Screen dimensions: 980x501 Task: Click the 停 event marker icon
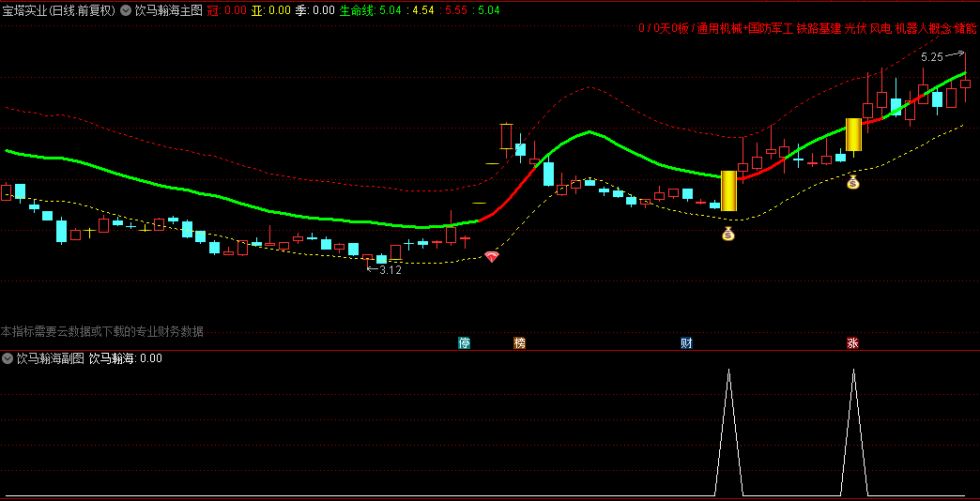click(x=464, y=343)
